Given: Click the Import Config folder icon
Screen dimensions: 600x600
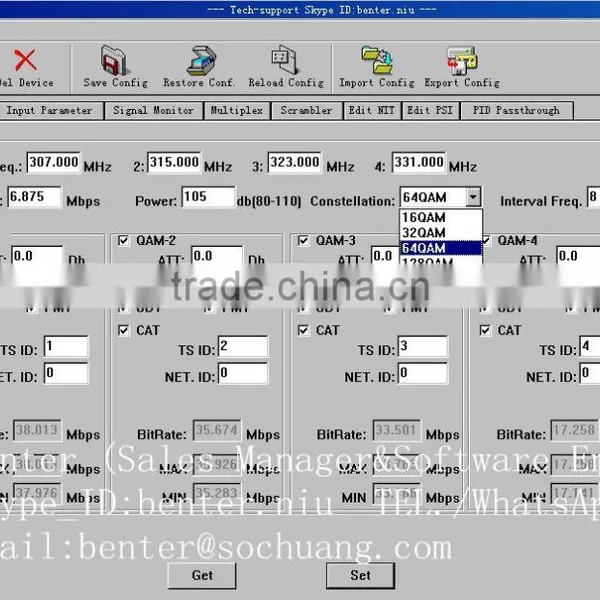Looking at the screenshot, I should pos(377,60).
